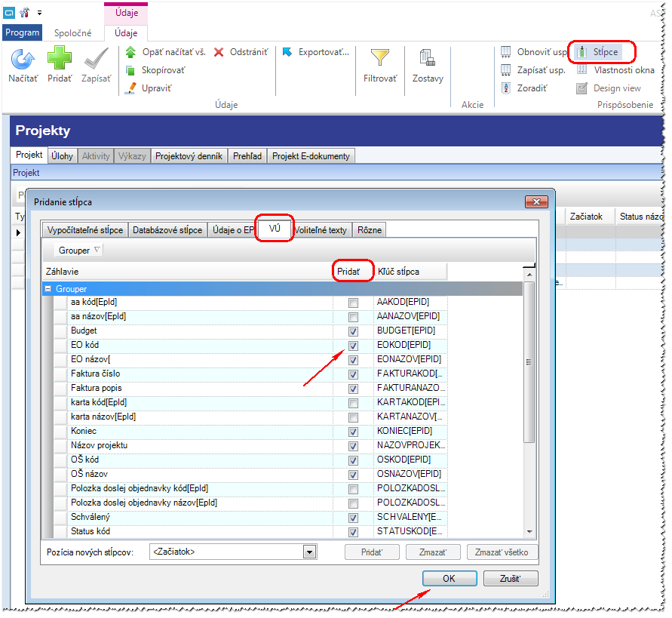Uncheck the Budget column checkbox

click(353, 332)
